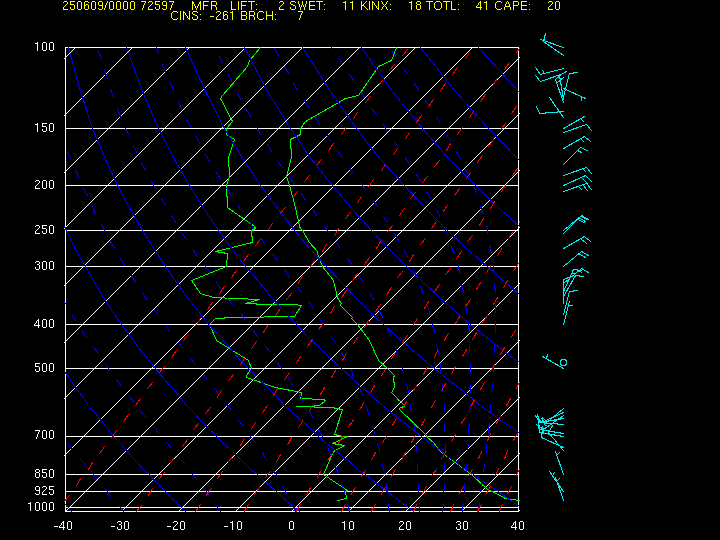The height and width of the screenshot is (540, 720).
Task: Click the 20 temperature axis label at bottom
Action: tap(405, 526)
